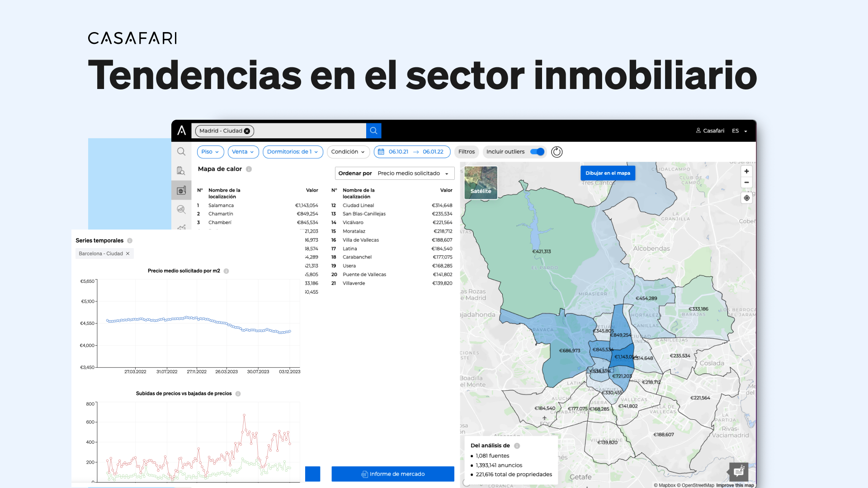Viewport: 868px width, 488px height.
Task: Click €188,607 label on the map
Action: (x=664, y=435)
